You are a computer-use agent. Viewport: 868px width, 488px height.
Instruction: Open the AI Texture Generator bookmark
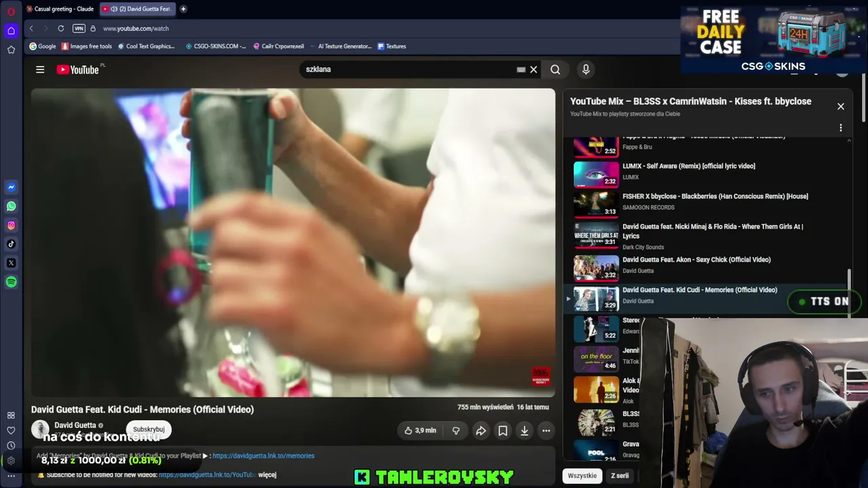tap(340, 46)
